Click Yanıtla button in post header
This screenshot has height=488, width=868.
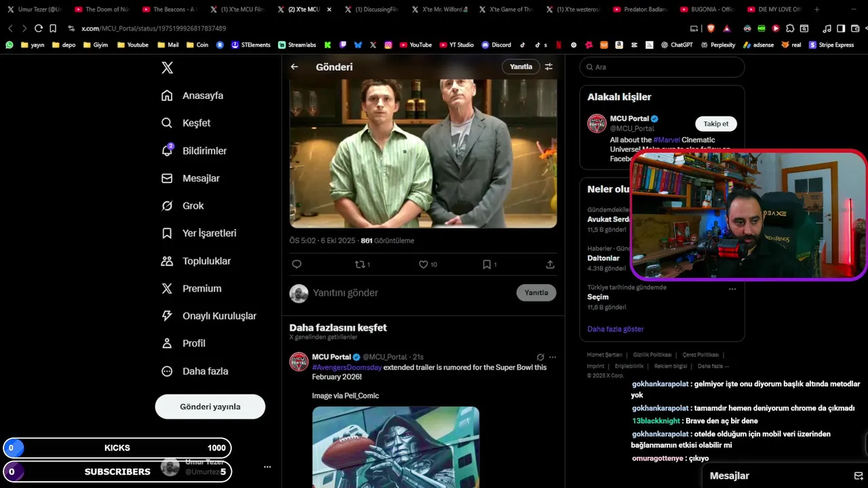pos(521,67)
